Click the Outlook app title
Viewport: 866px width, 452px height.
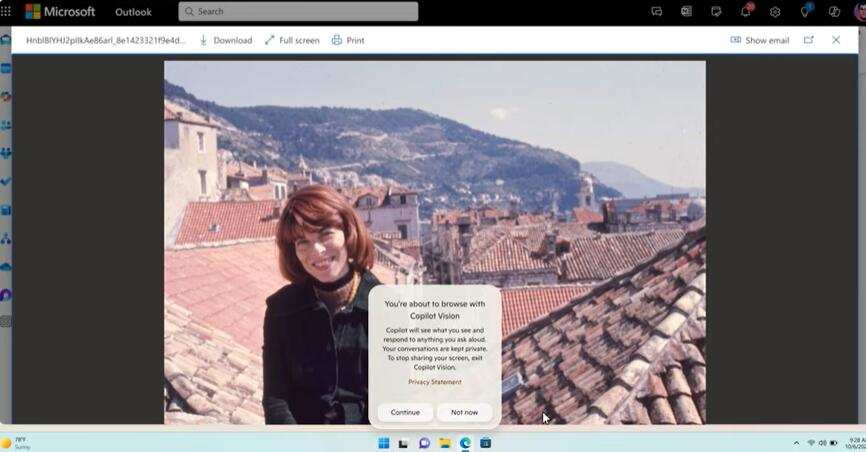(x=133, y=12)
